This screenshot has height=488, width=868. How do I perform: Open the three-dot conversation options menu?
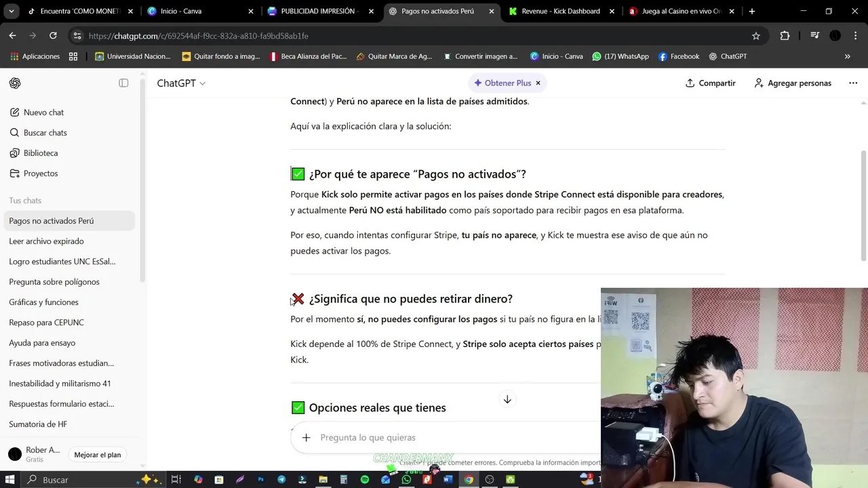click(x=853, y=83)
